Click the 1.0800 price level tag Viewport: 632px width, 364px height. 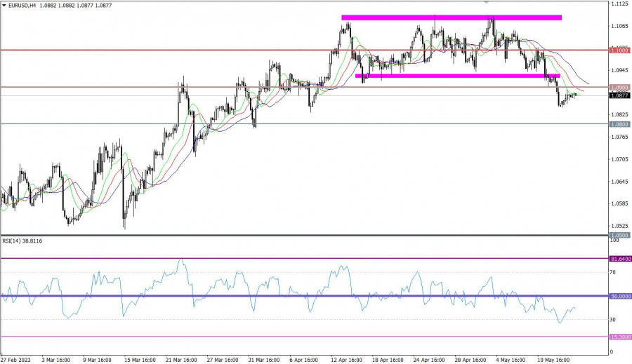click(619, 124)
